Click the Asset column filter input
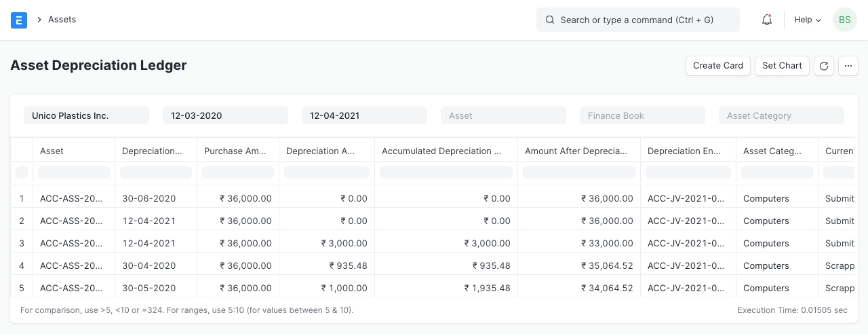The width and height of the screenshot is (868, 334). 74,172
